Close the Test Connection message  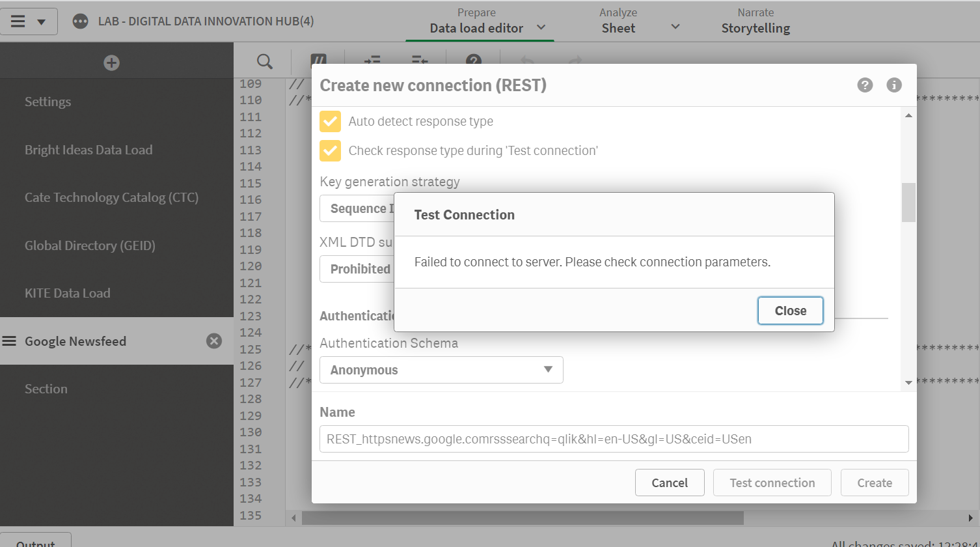[791, 311]
